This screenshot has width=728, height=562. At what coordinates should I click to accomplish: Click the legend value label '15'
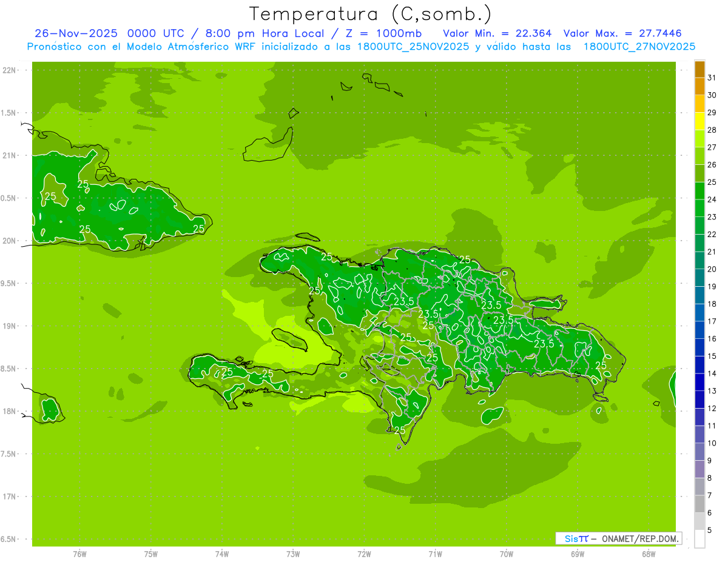[712, 356]
